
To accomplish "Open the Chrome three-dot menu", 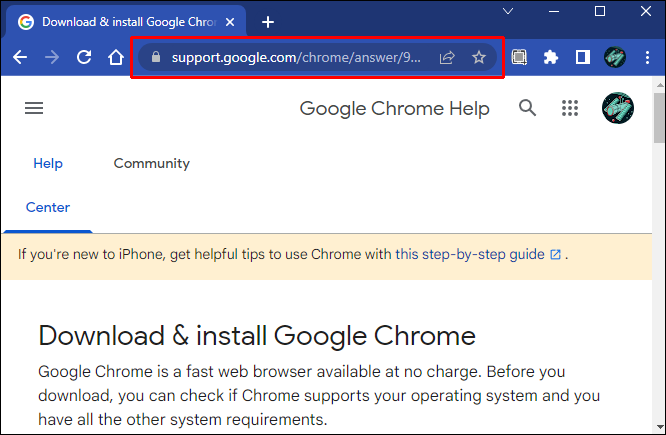I will click(647, 57).
